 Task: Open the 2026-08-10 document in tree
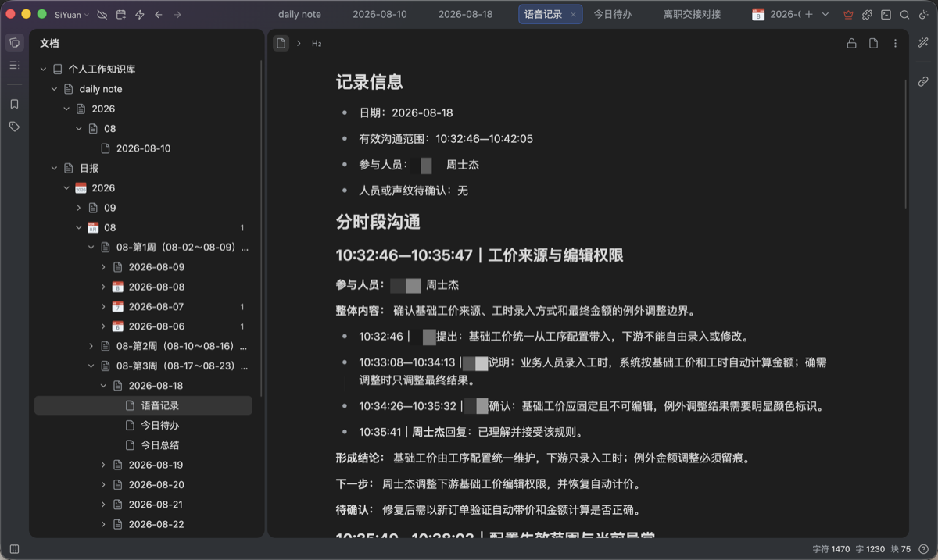click(x=143, y=148)
